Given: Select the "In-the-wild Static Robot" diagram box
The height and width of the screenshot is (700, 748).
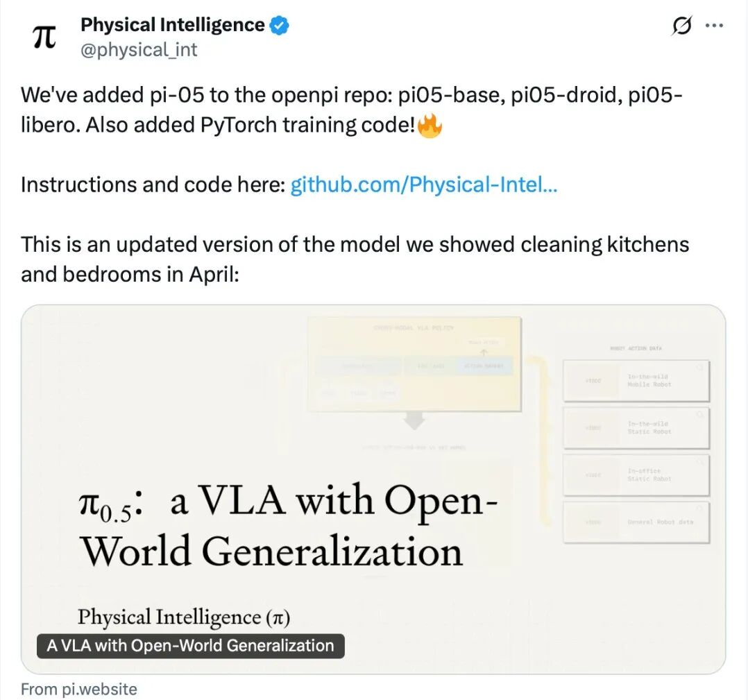Looking at the screenshot, I should (636, 427).
